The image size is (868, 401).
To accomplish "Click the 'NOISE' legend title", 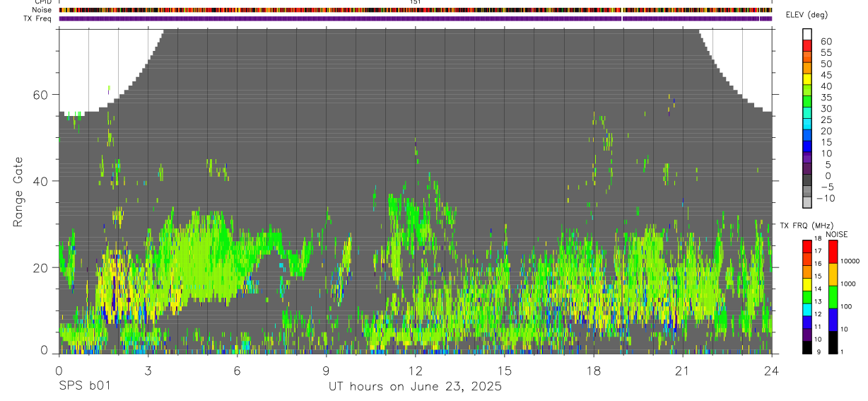I will point(837,234).
